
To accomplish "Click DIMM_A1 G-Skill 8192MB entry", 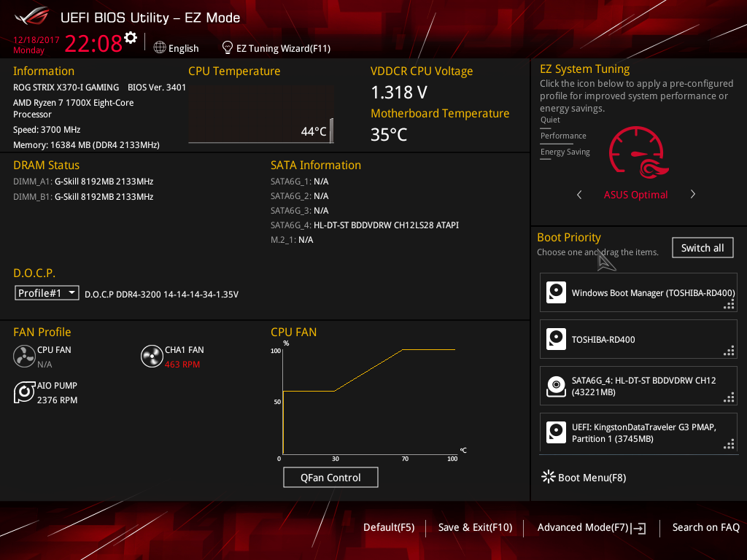I will coord(83,182).
